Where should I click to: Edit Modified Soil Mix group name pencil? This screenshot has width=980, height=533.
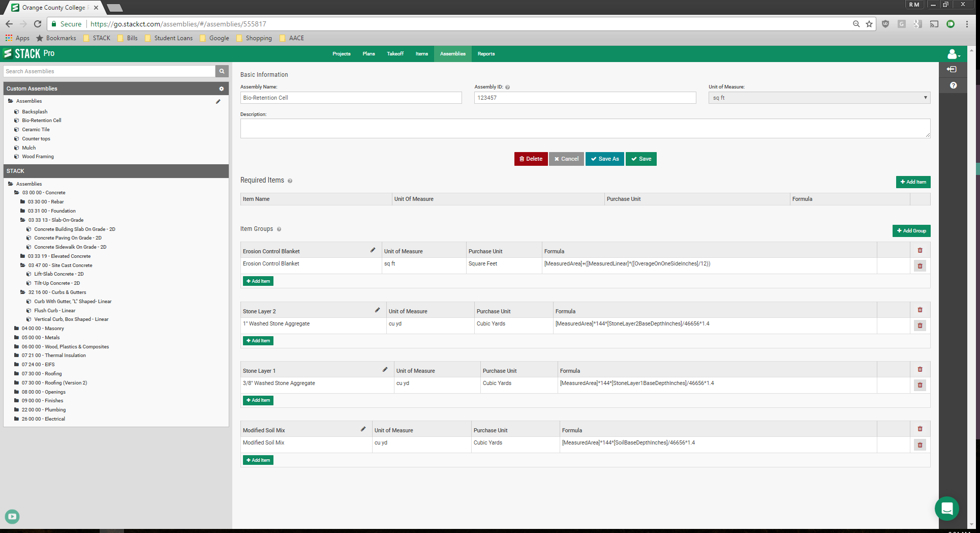363,429
